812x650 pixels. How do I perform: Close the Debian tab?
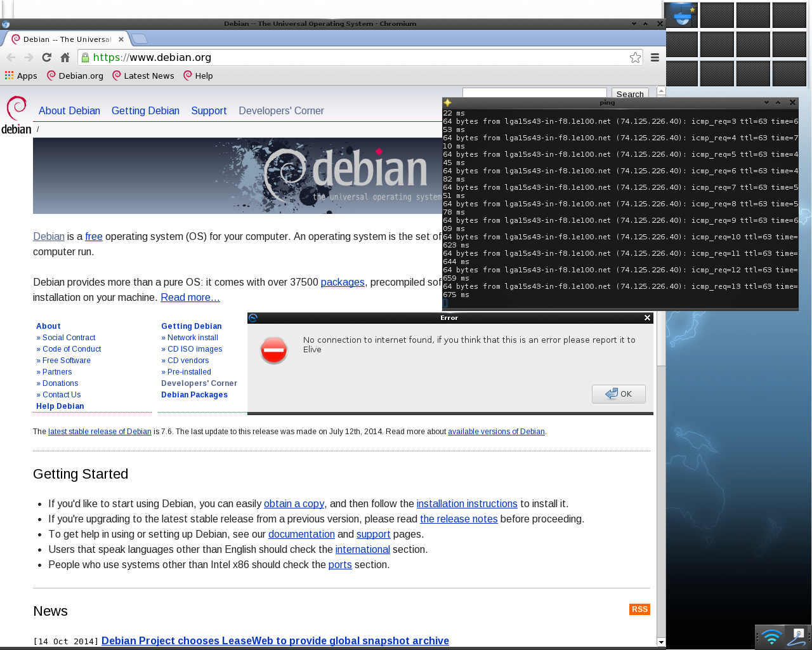click(121, 39)
